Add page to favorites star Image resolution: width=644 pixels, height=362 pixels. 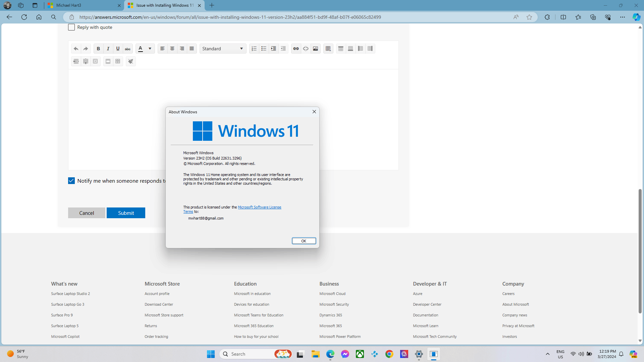coord(529,17)
